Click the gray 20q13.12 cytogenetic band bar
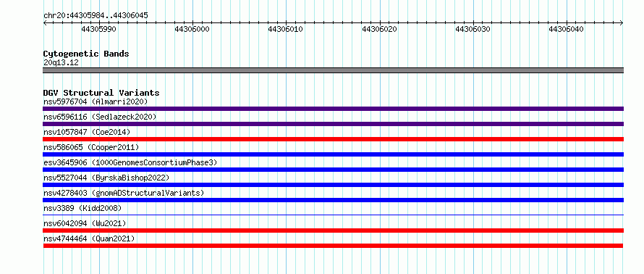 [x=333, y=70]
